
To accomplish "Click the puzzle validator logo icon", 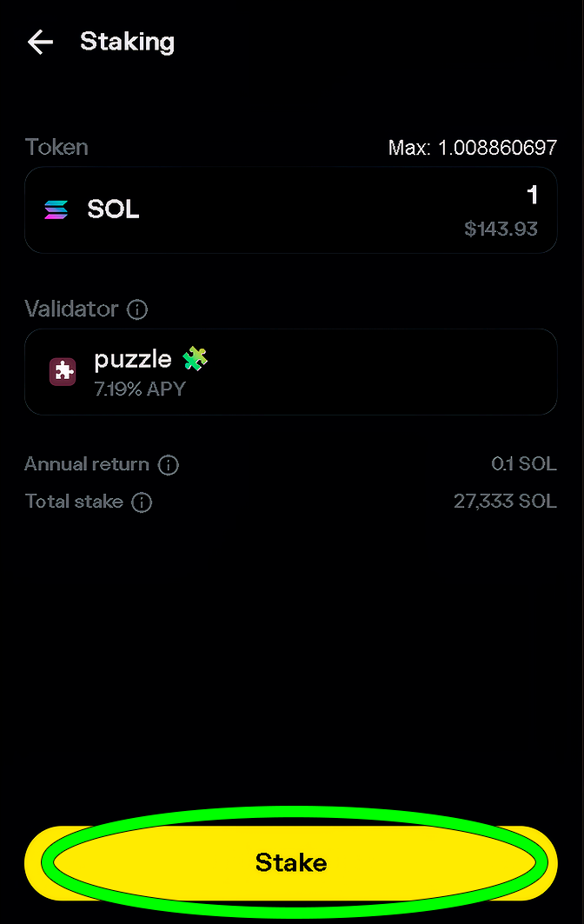I will coord(62,371).
